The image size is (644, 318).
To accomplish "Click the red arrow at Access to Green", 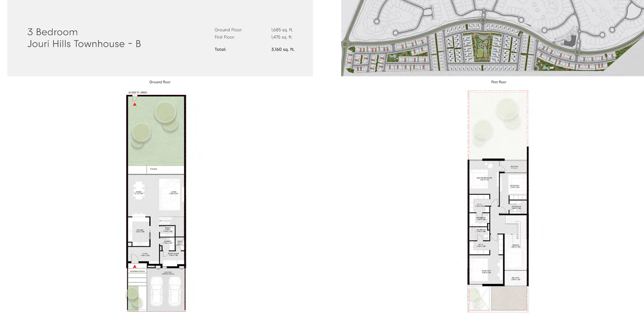I will click(x=135, y=104).
